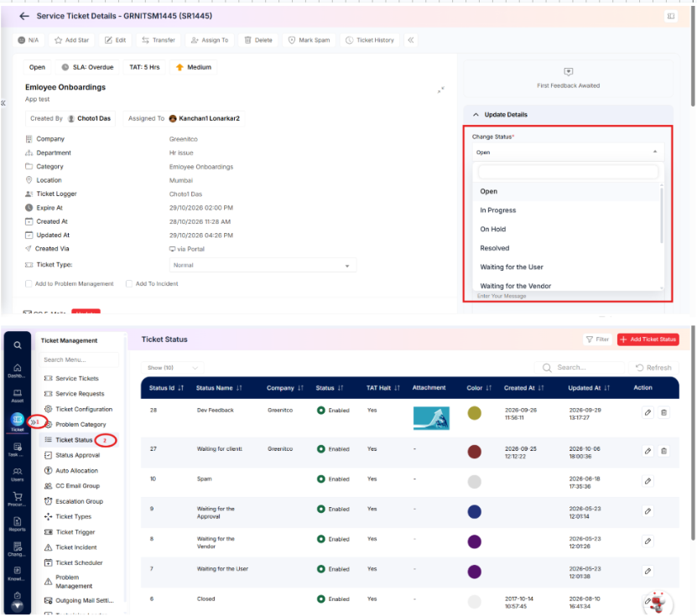Viewport: 697px width, 616px height.
Task: Click Add Ticket Status button
Action: pos(648,339)
